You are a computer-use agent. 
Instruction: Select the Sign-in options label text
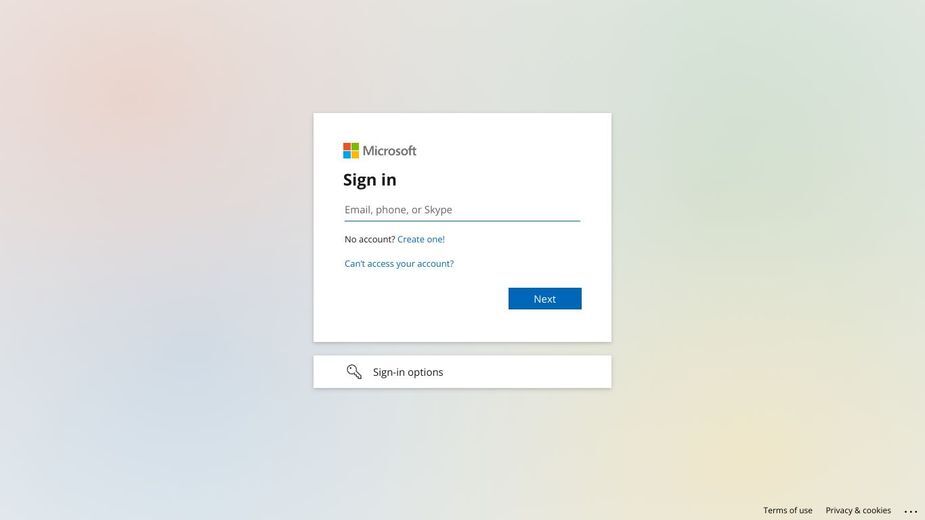tap(408, 372)
